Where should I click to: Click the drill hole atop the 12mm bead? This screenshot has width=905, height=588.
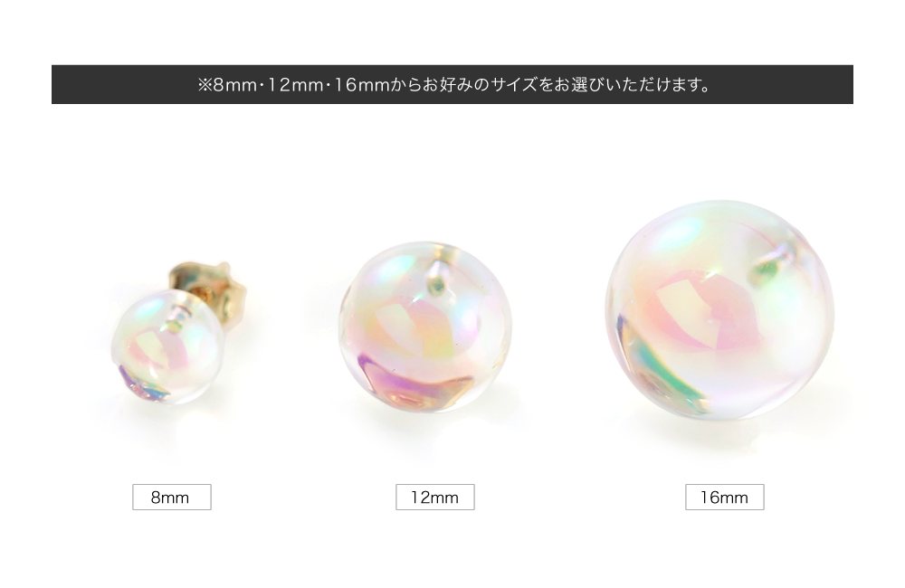point(437,279)
